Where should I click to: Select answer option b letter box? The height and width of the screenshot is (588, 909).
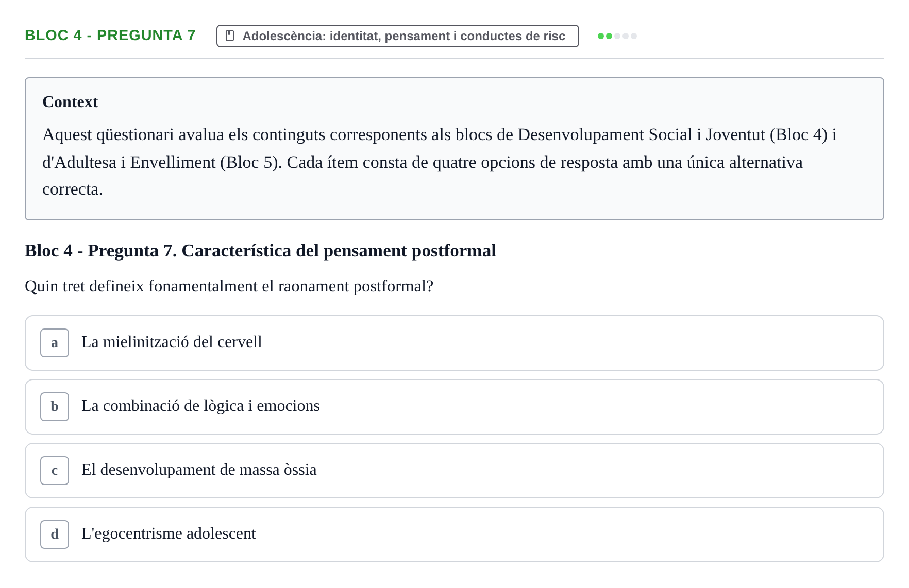point(55,407)
